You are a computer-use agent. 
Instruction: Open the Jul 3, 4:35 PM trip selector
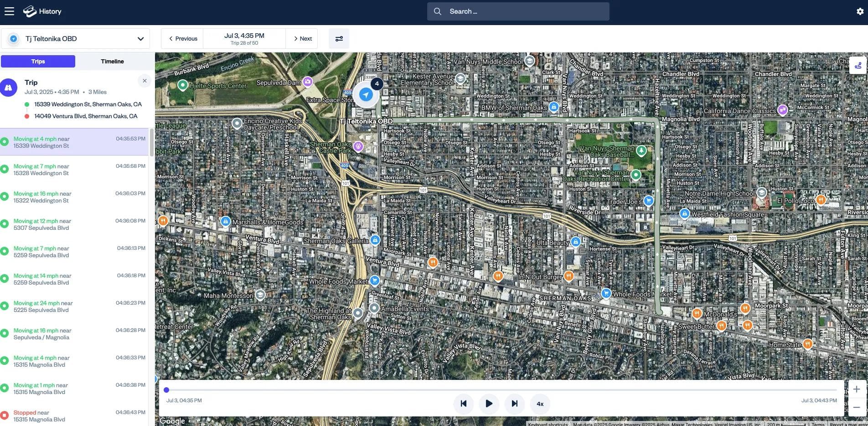(x=244, y=39)
